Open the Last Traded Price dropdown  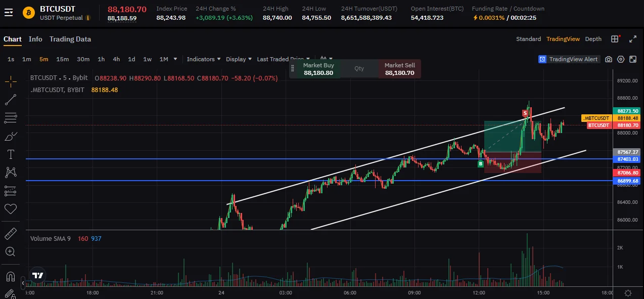click(284, 59)
